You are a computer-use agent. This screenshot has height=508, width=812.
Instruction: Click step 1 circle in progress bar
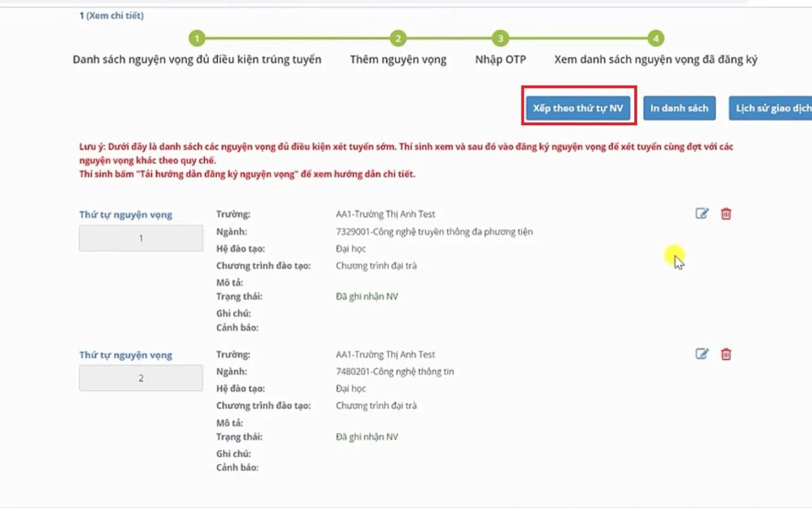click(197, 38)
